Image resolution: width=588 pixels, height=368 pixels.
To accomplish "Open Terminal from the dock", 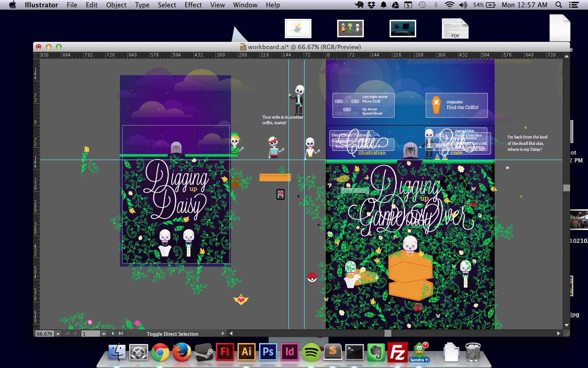I will (x=355, y=353).
